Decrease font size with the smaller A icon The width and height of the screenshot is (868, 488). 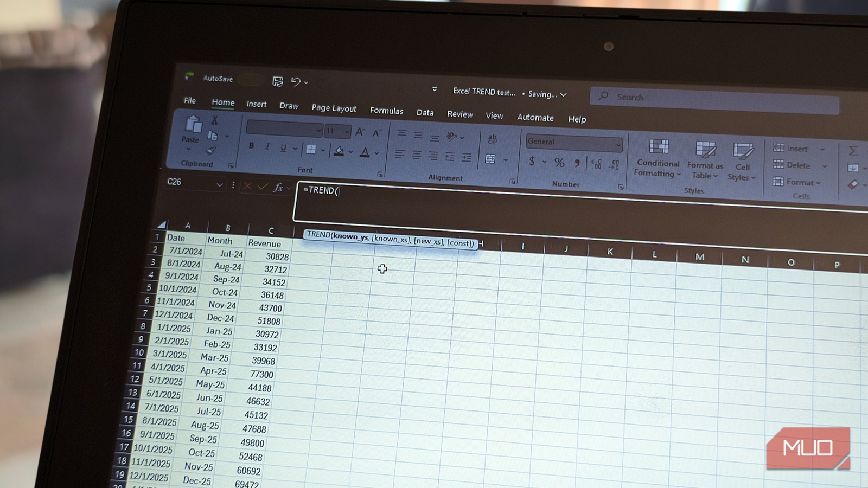(377, 133)
